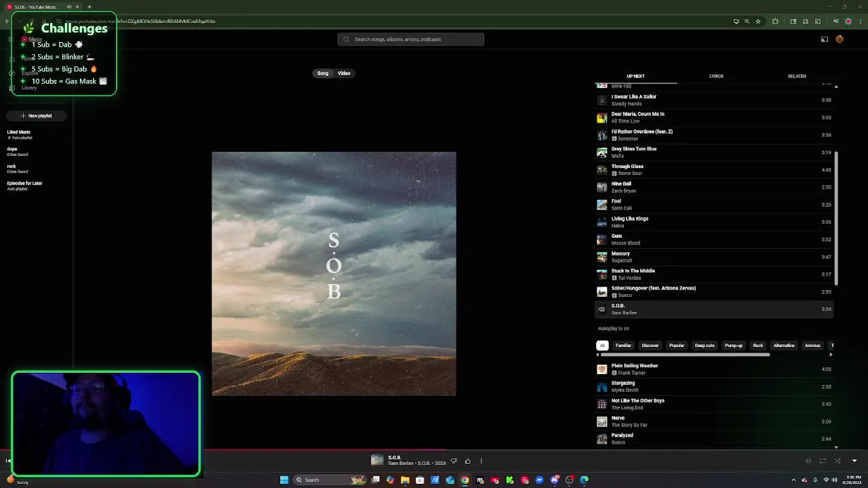Click the filter chips horizontal scrollbar
Screen dimensions: 868x488
point(685,354)
